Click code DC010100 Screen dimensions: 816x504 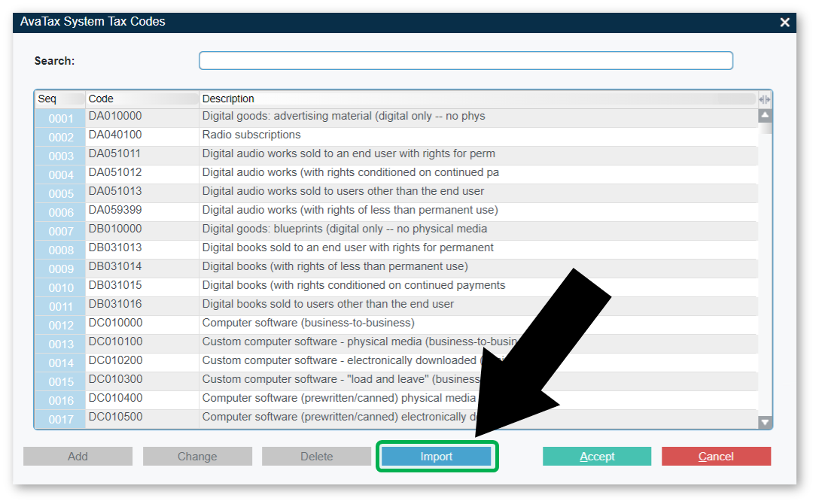click(x=115, y=342)
